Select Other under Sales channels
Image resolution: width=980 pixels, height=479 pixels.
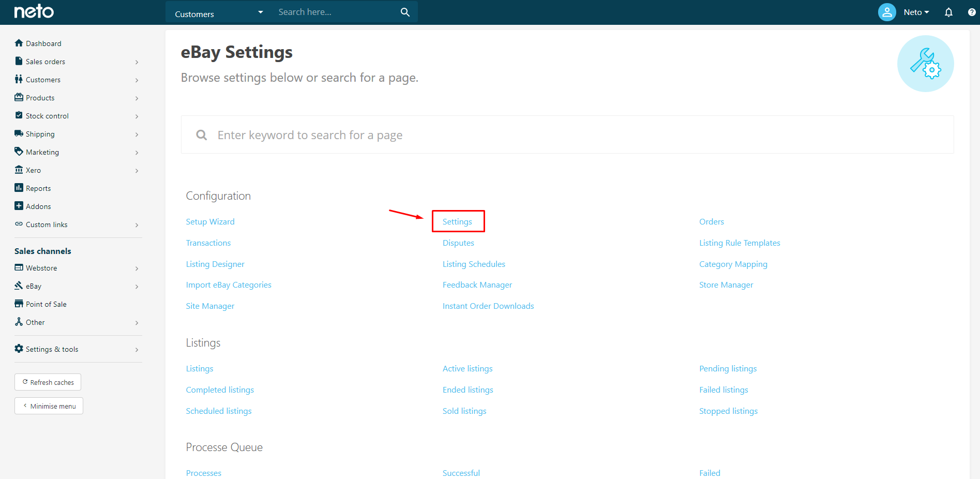click(x=35, y=322)
